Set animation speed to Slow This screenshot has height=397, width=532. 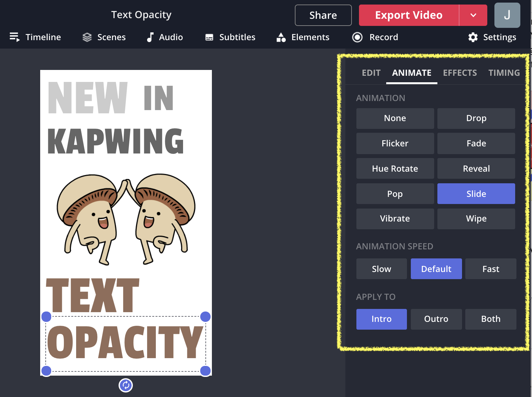pyautogui.click(x=381, y=269)
